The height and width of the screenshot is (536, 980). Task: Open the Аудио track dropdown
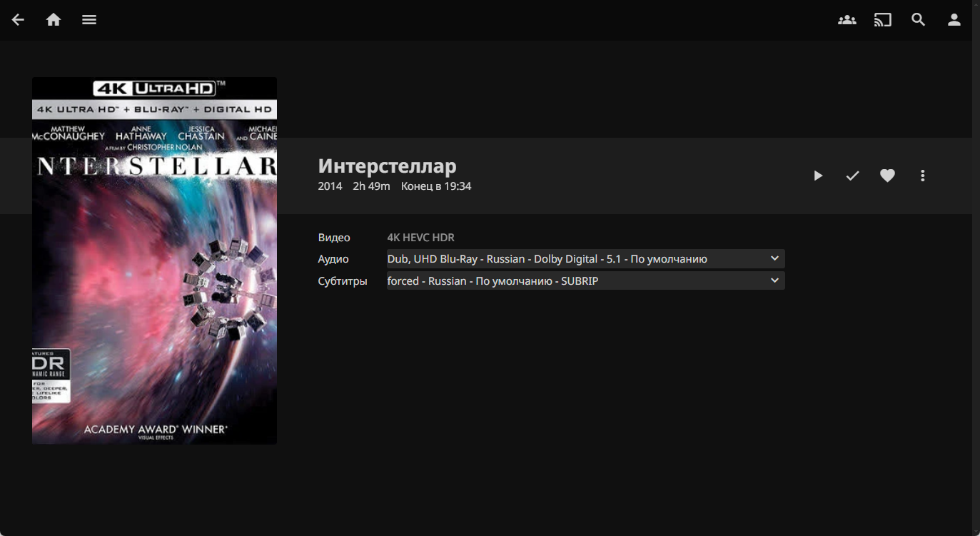[585, 258]
